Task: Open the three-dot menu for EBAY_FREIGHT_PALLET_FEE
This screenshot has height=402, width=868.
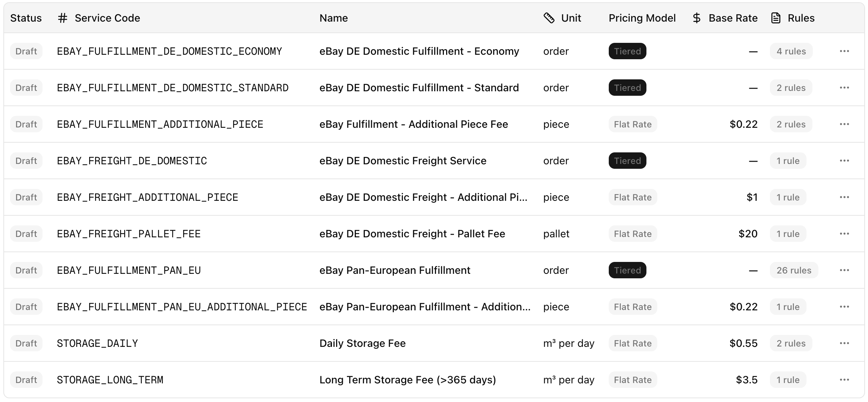Action: coord(844,234)
